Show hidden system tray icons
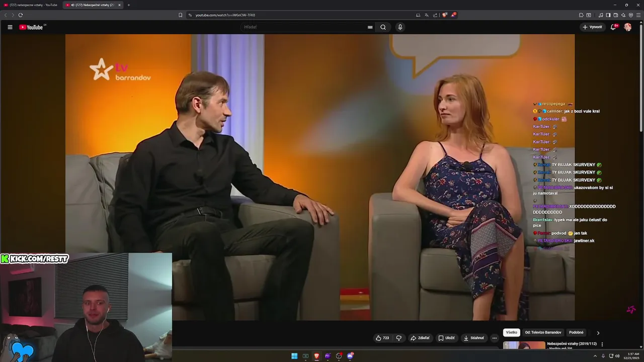644x362 pixels. [x=595, y=356]
